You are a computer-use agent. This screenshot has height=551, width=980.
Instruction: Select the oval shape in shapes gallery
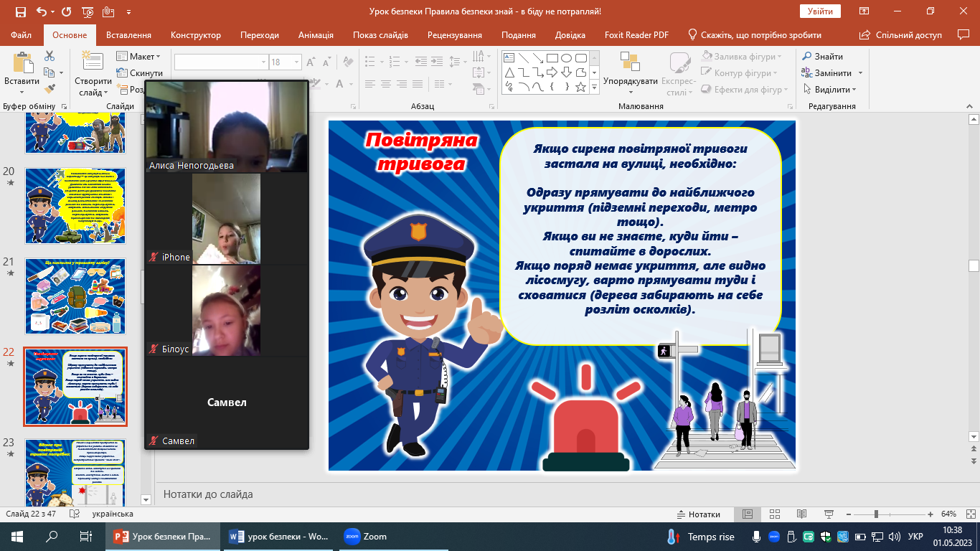(566, 58)
